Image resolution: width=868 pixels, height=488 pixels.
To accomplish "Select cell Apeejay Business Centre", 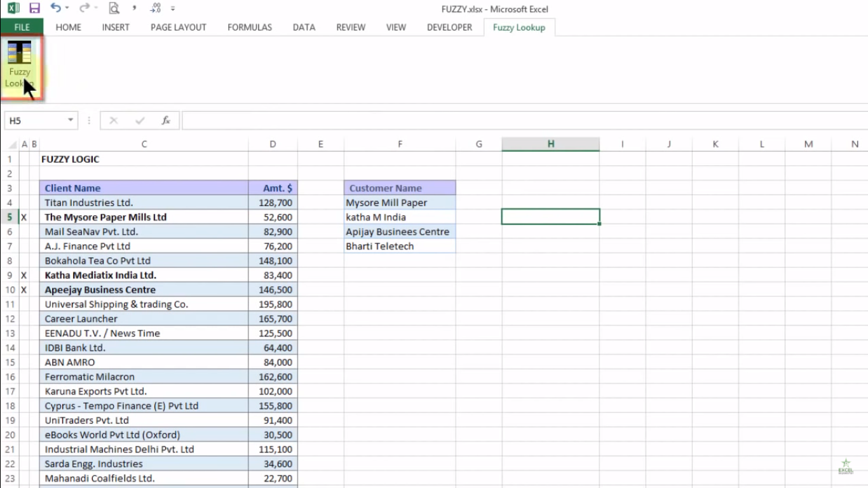I will (x=144, y=290).
